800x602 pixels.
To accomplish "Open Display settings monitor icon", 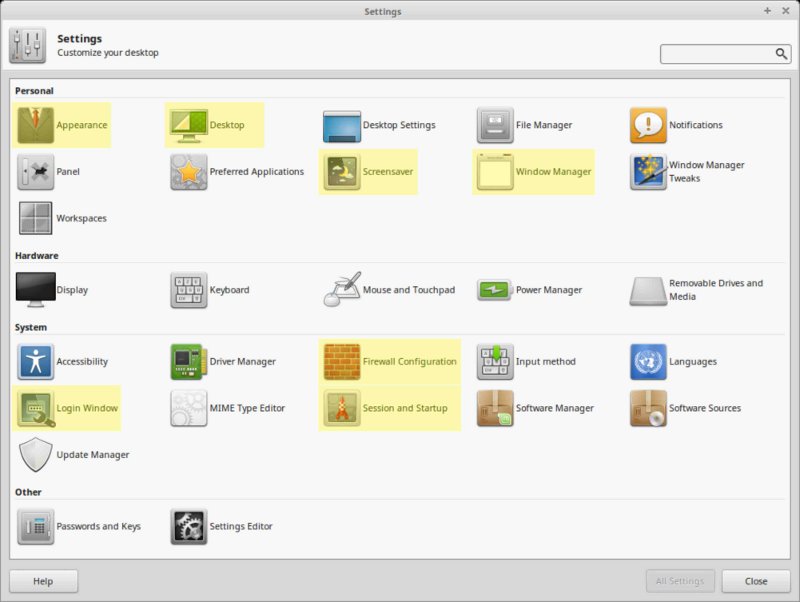I will [x=36, y=290].
